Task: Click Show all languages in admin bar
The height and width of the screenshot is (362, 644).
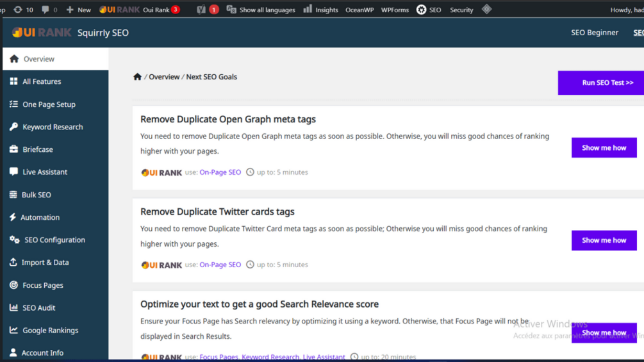Action: [x=261, y=10]
